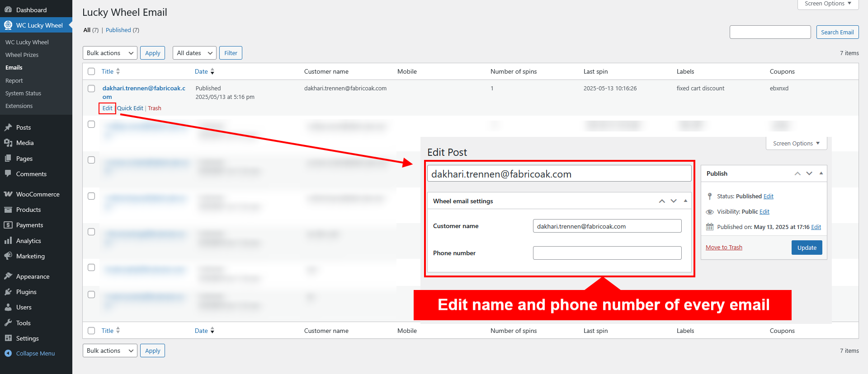The height and width of the screenshot is (374, 868).
Task: Open the All dates filter dropdown
Action: click(x=194, y=53)
